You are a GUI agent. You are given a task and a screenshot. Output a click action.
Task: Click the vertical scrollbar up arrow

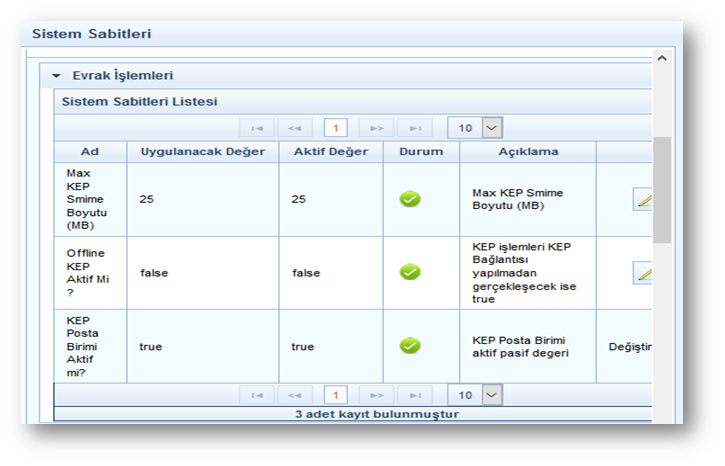(x=662, y=59)
